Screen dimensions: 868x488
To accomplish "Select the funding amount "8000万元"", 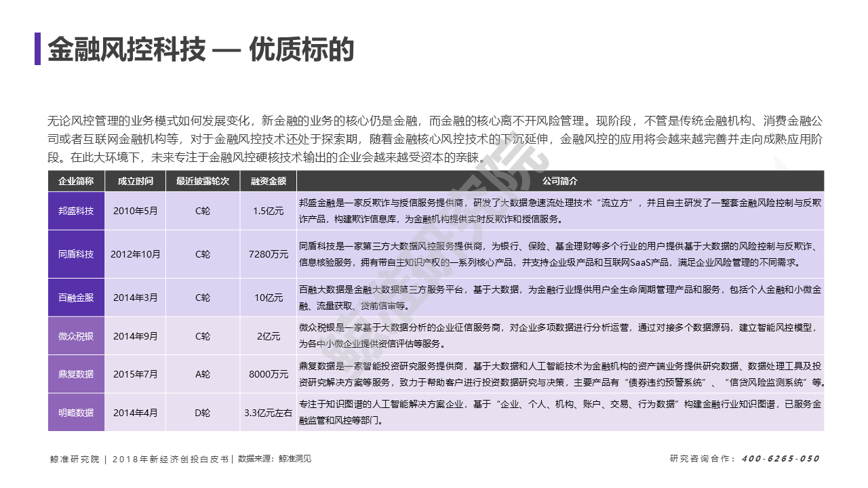I will click(x=268, y=373).
